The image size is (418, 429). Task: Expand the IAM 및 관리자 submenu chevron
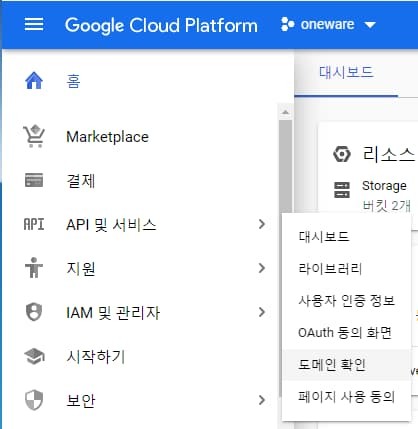coord(262,312)
